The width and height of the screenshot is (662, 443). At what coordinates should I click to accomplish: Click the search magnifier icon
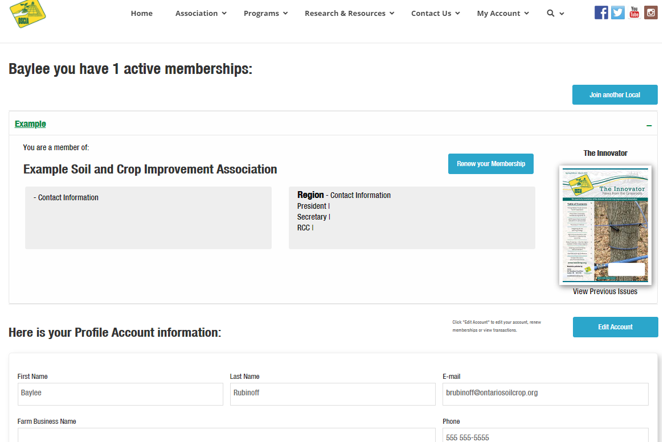point(550,14)
